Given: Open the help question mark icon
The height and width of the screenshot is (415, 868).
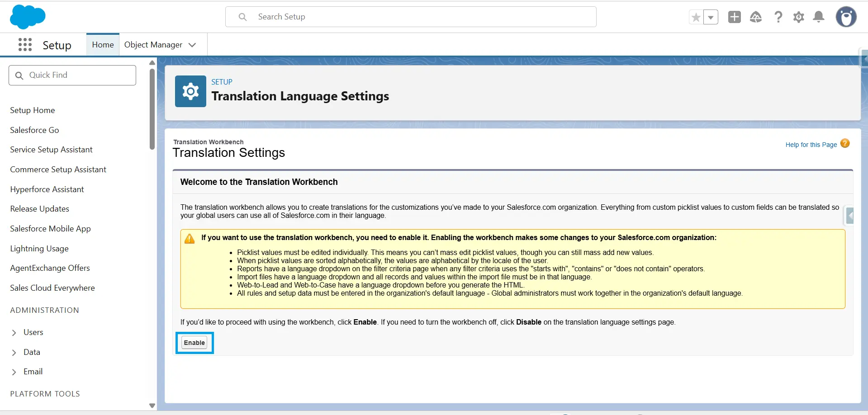Looking at the screenshot, I should (x=778, y=17).
